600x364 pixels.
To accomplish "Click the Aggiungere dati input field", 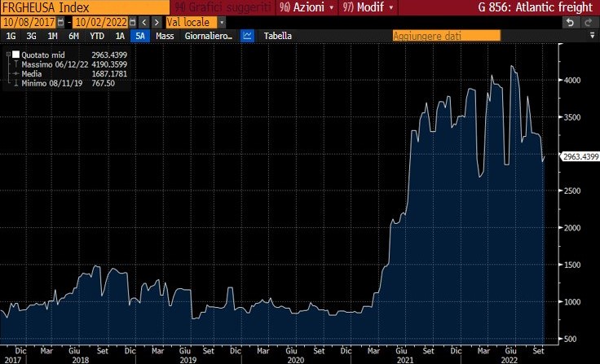I will [446, 36].
